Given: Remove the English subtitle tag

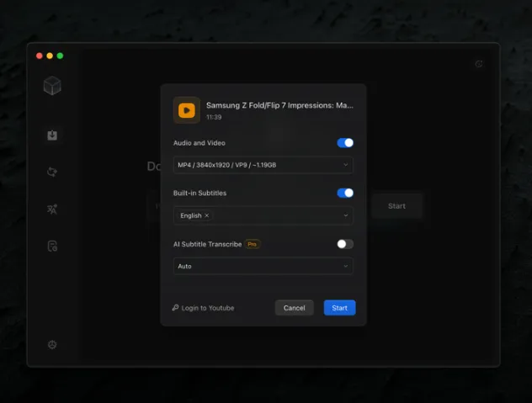Looking at the screenshot, I should 207,215.
